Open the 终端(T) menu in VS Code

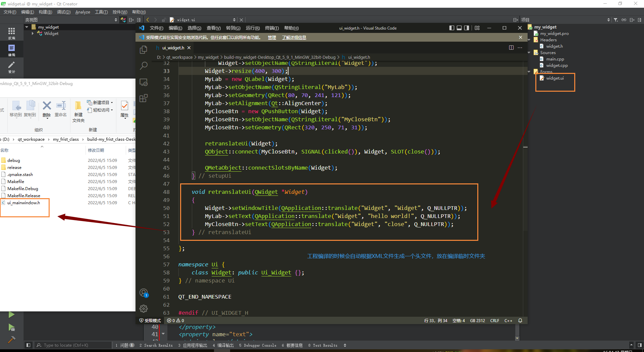[272, 28]
